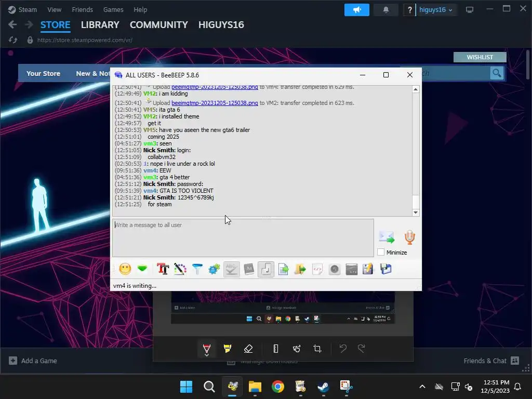
Task: Click the green gem icon in BeeBEEP toolbar
Action: click(142, 269)
